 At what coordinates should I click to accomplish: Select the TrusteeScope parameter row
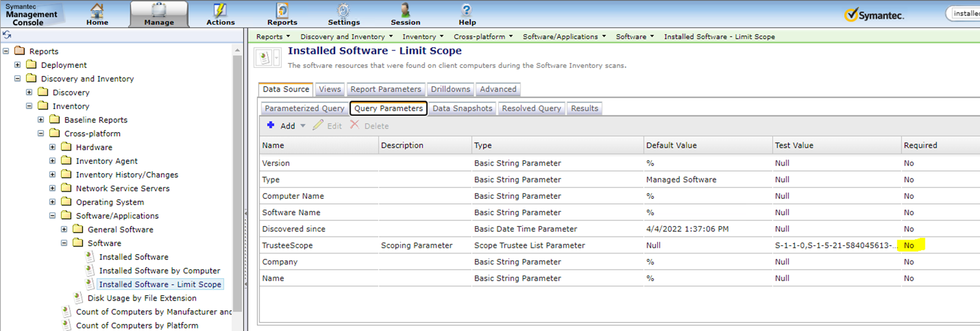pyautogui.click(x=287, y=245)
